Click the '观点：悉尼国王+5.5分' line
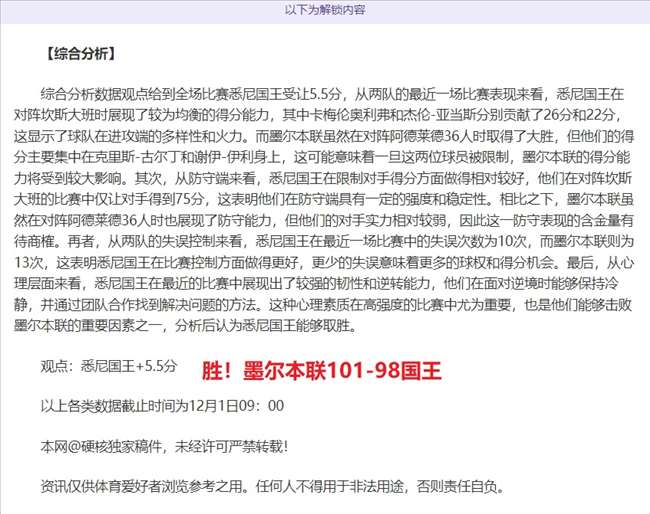The image size is (650, 514). [x=109, y=366]
